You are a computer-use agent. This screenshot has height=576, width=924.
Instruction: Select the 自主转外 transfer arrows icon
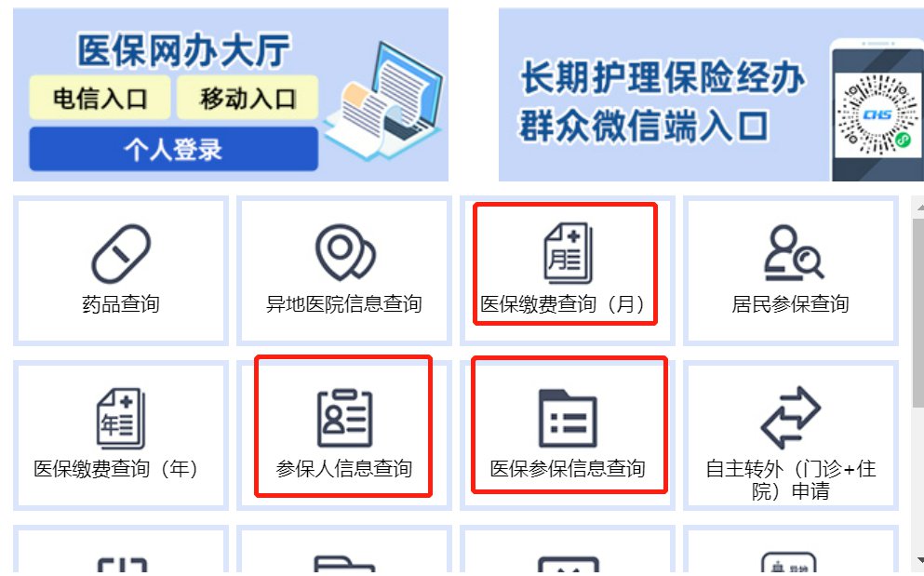click(x=790, y=418)
